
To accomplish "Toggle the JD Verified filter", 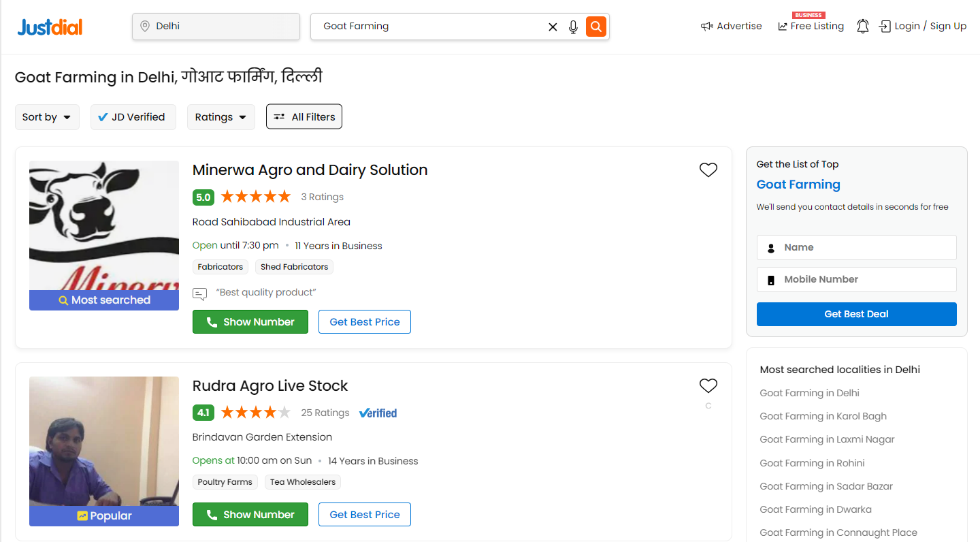I will (x=133, y=117).
